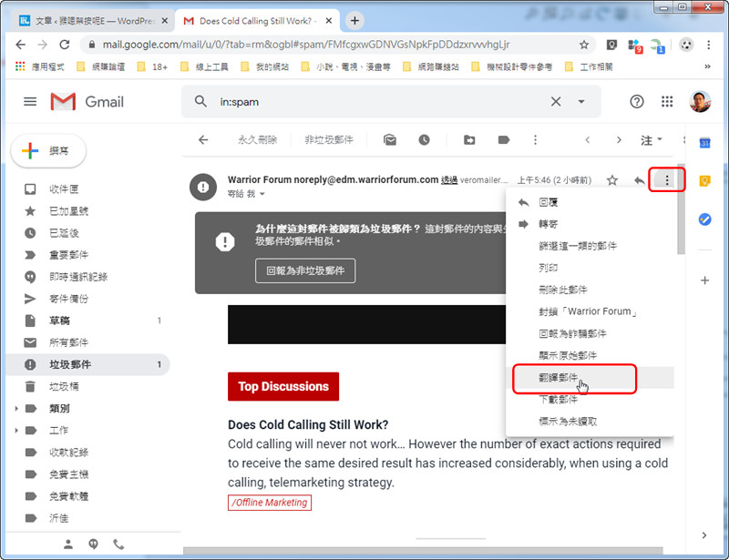Screen dimensions: 729x560
Task: Click the Hangouts phone call icon
Action: (x=118, y=545)
